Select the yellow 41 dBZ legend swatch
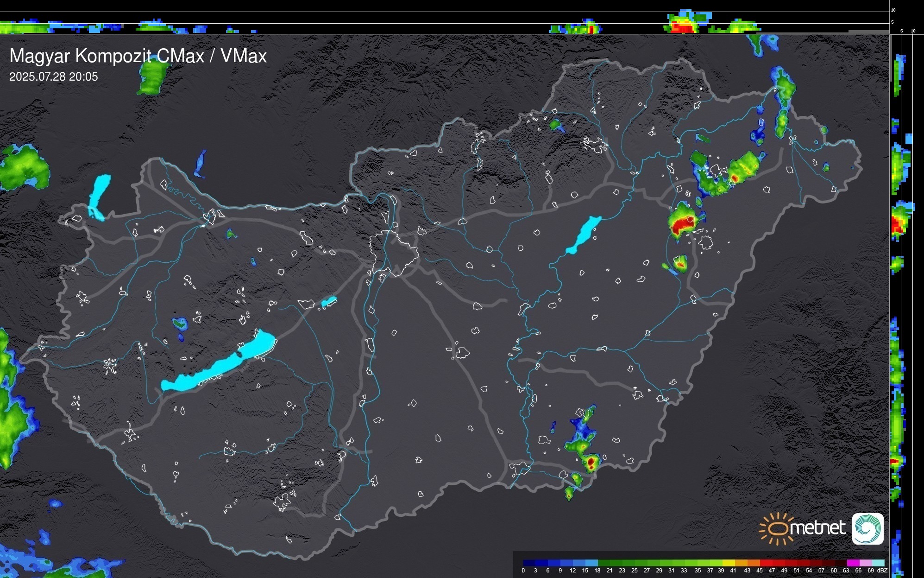 [729, 563]
